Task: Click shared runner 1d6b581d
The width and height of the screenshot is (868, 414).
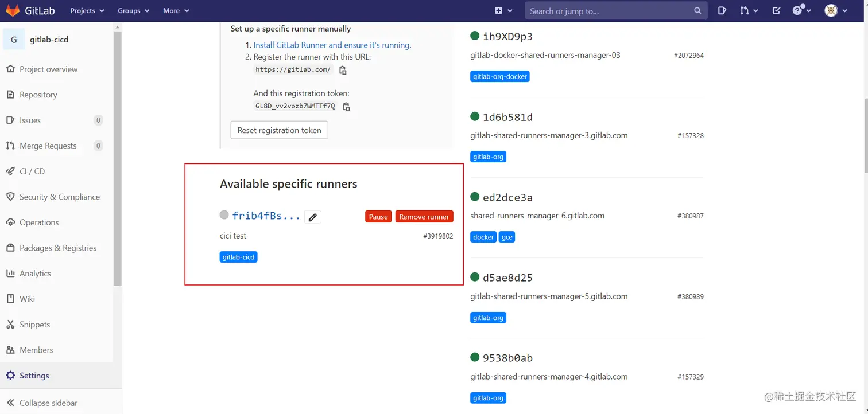Action: click(x=507, y=117)
